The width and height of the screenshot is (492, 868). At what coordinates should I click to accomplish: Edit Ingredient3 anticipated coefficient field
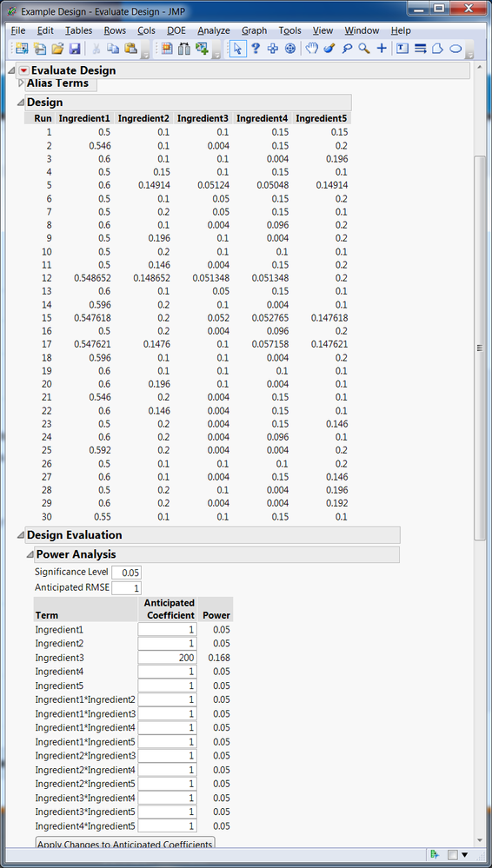click(167, 658)
